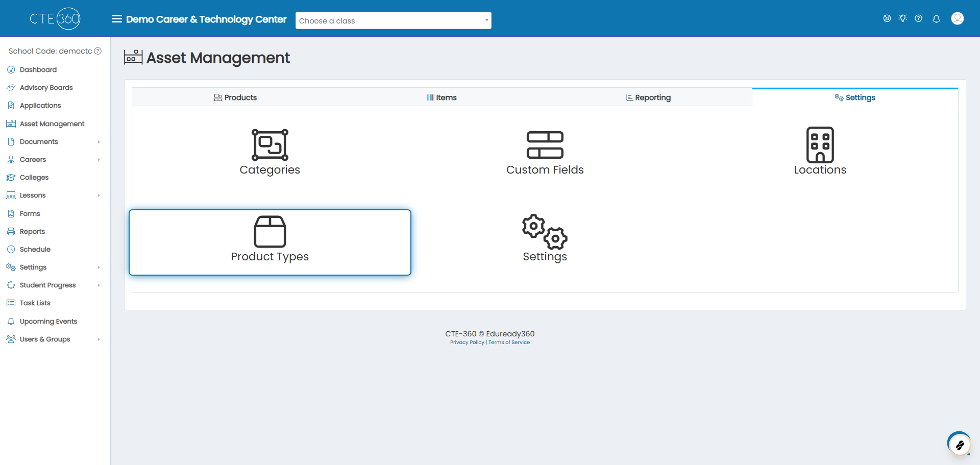Open Documents in the sidebar
This screenshot has height=465, width=980.
39,141
